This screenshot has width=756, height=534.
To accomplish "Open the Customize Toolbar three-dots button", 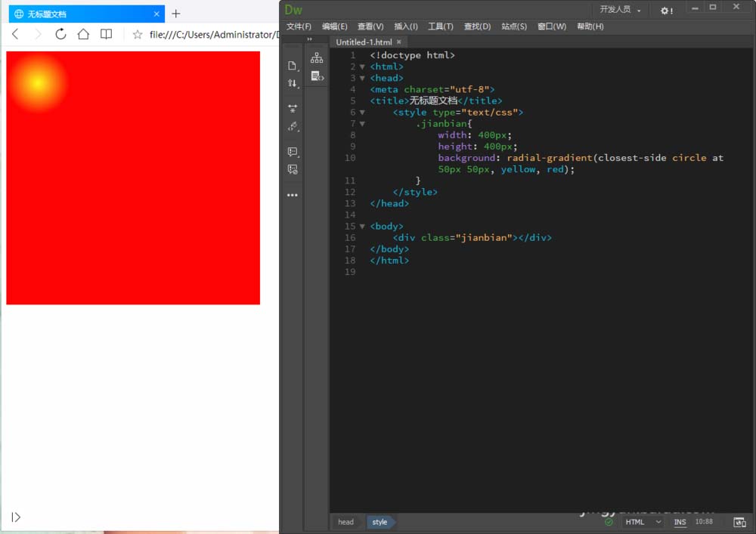I will [293, 196].
